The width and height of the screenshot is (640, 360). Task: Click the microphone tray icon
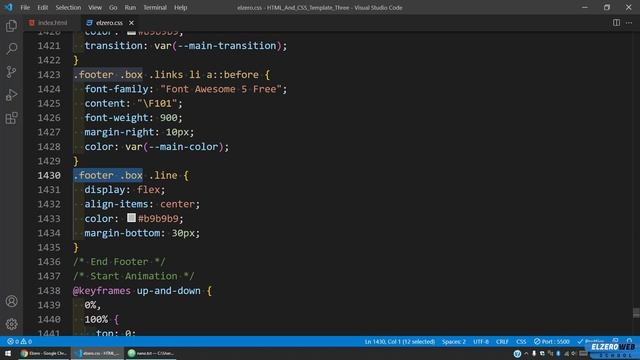click(x=534, y=353)
